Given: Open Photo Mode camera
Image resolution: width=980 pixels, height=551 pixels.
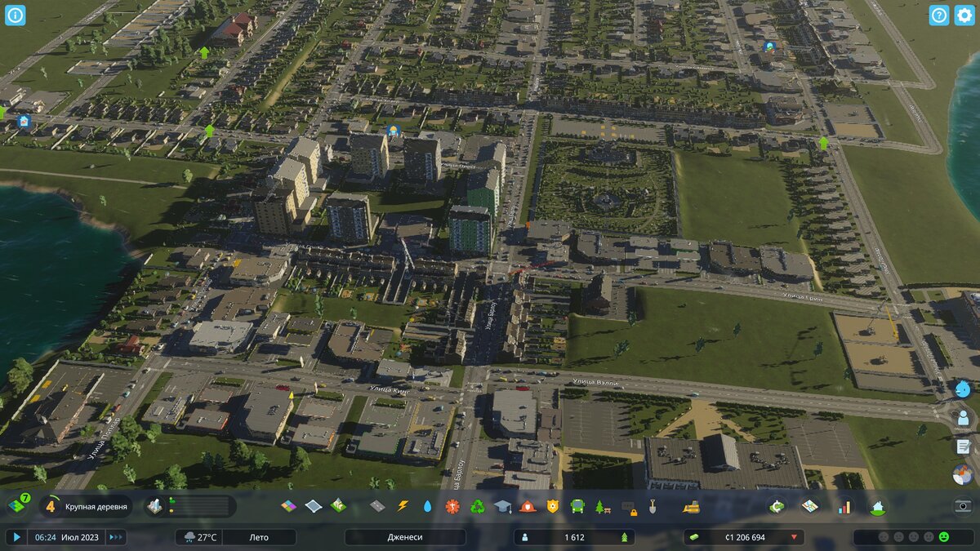Looking at the screenshot, I should (964, 506).
